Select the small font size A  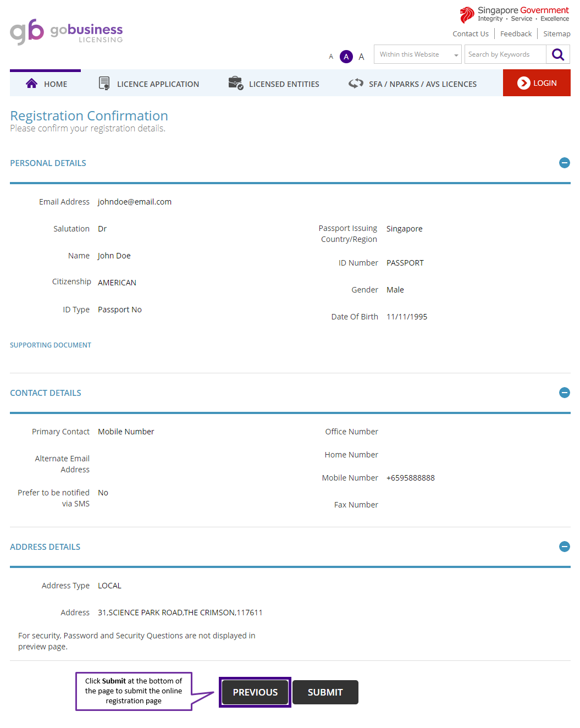coord(331,57)
